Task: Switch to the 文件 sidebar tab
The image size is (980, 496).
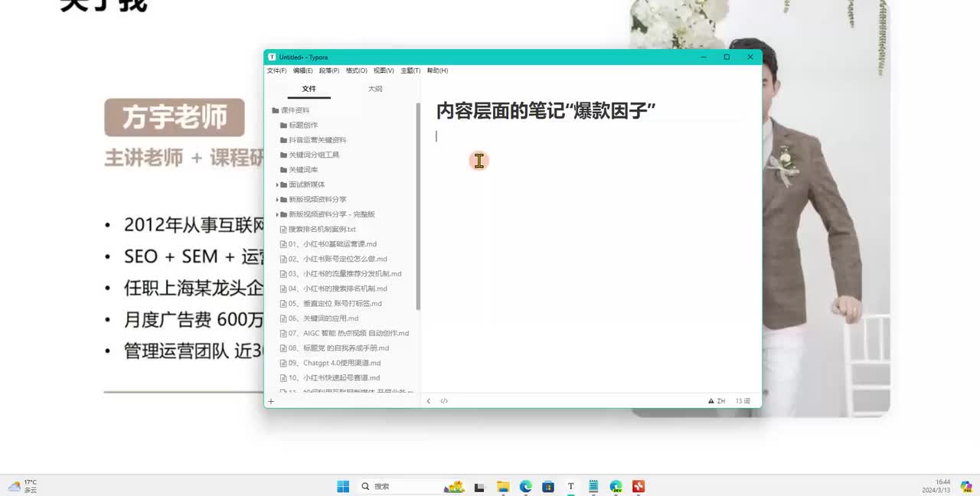Action: [x=309, y=89]
